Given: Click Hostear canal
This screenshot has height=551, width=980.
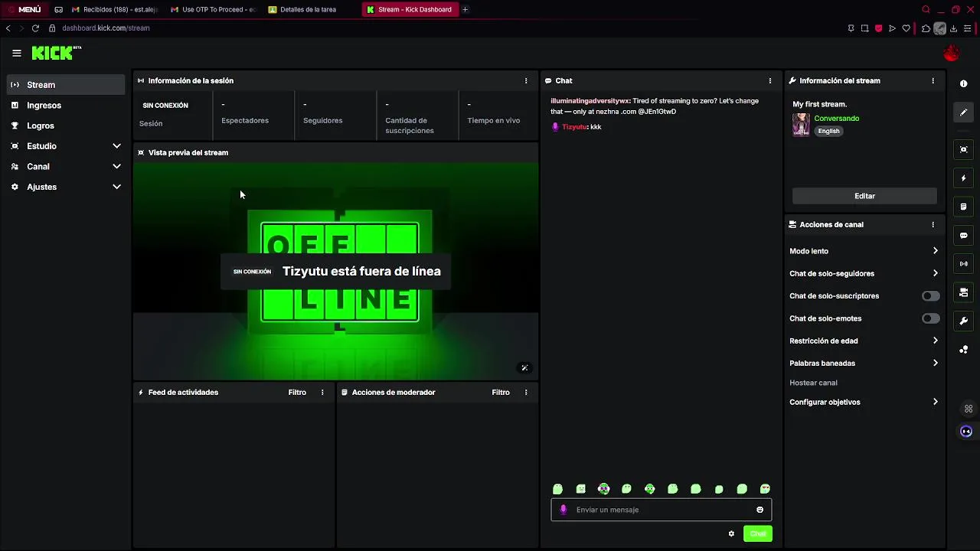Looking at the screenshot, I should click(x=813, y=383).
